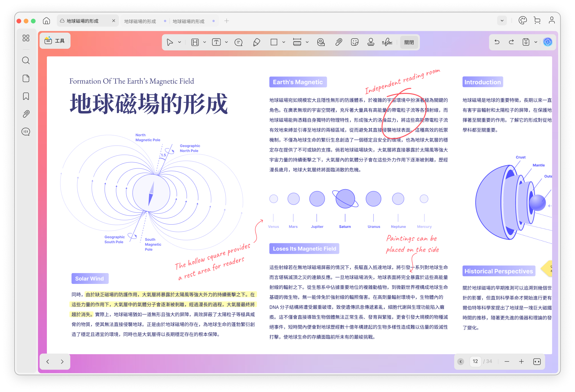Select the text box tool
Screen dimensions: 575x392
(x=216, y=42)
